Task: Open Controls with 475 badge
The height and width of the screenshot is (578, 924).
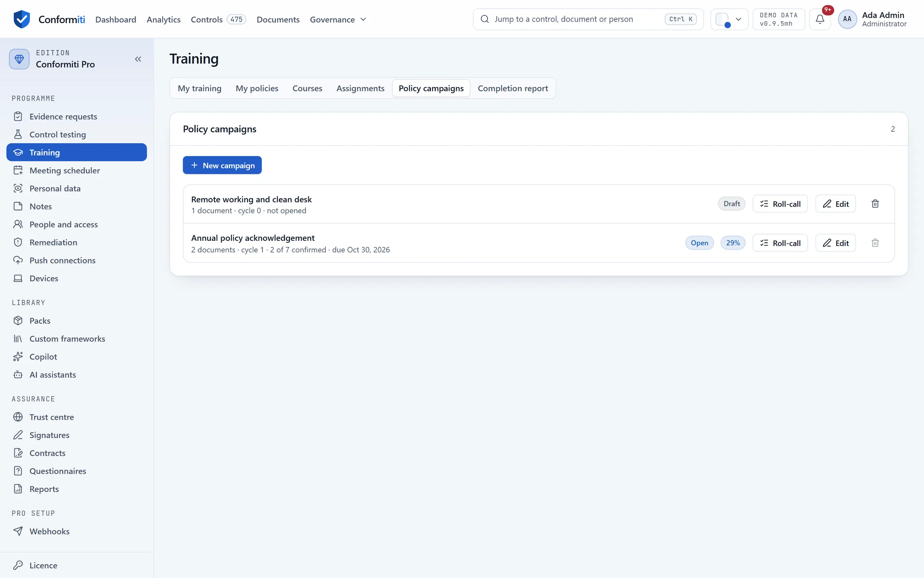Action: coord(218,19)
